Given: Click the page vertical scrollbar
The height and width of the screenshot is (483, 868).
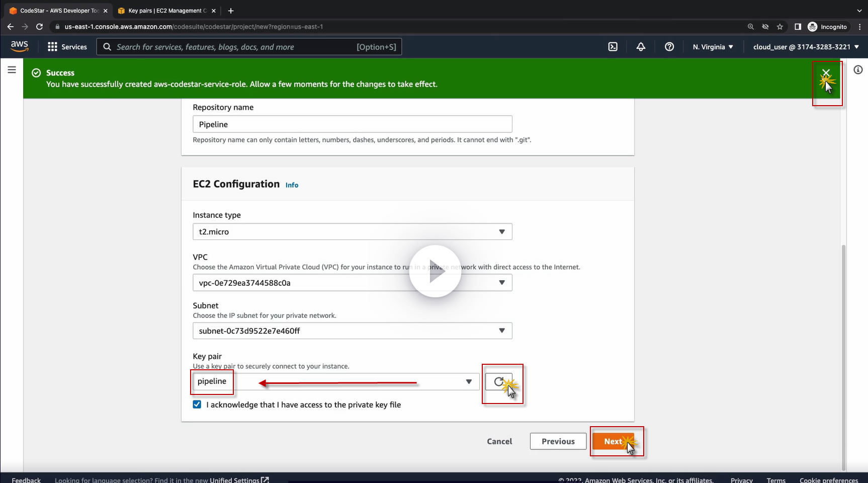Looking at the screenshot, I should pos(844,357).
